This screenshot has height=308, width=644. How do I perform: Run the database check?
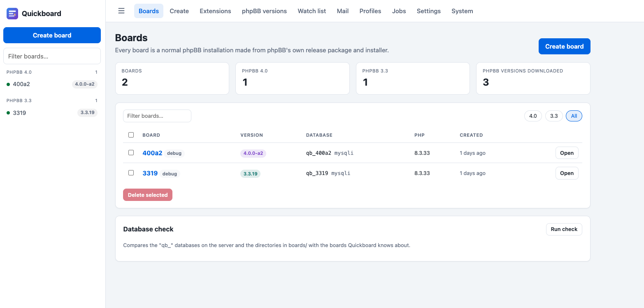coord(564,229)
